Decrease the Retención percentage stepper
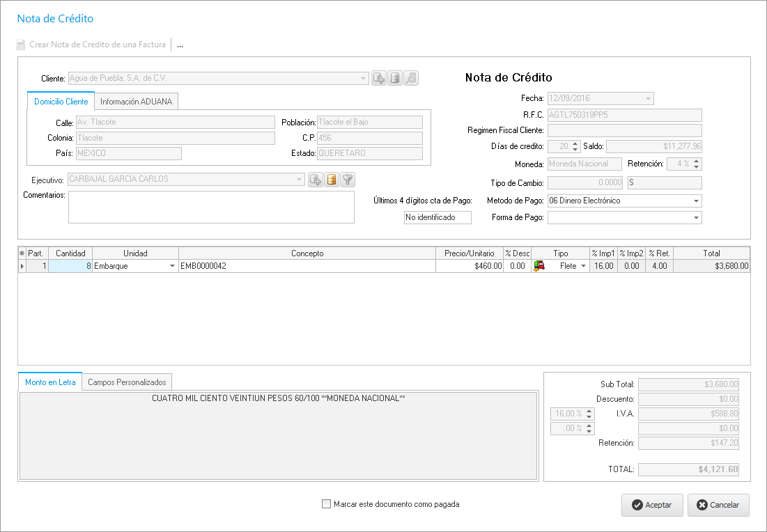 point(697,167)
